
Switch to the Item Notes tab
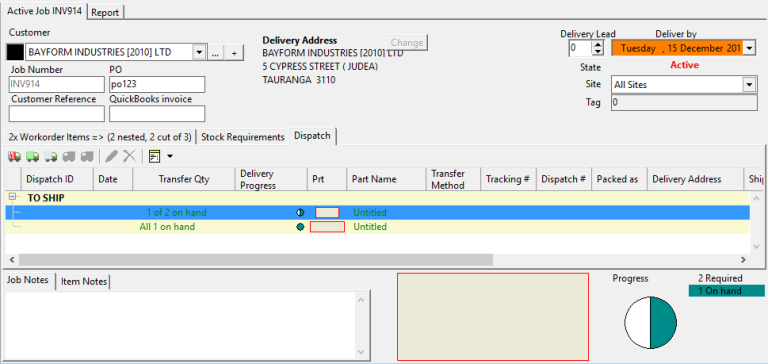pos(84,282)
